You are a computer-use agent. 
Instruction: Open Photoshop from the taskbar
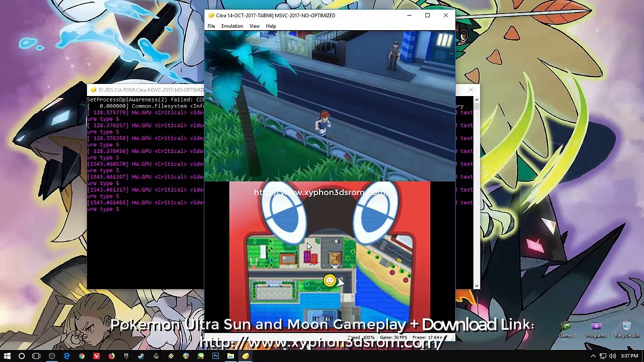215,356
